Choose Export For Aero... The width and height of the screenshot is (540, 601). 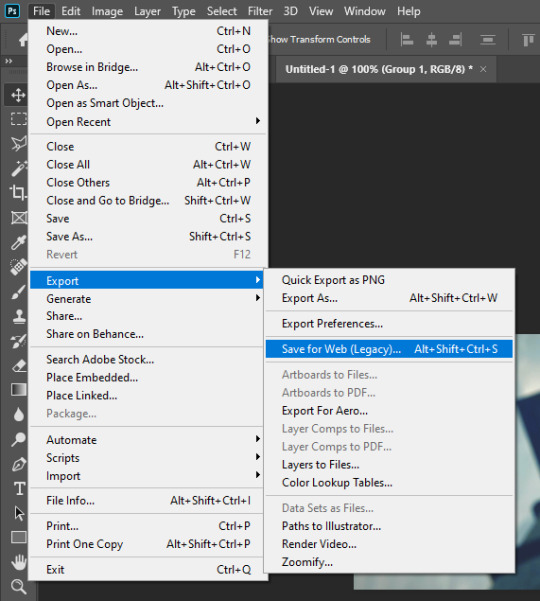tap(389, 411)
